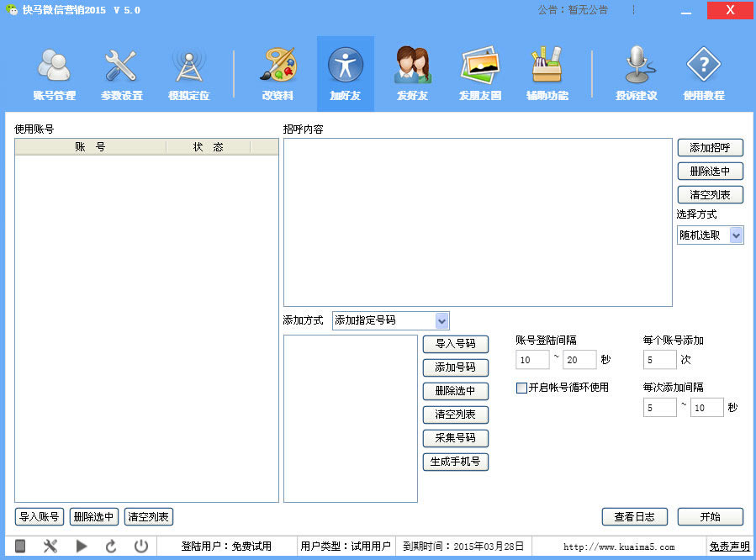Viewport: 756px width, 560px height.
Task: Open 参数设置 tools icon
Action: [x=121, y=67]
